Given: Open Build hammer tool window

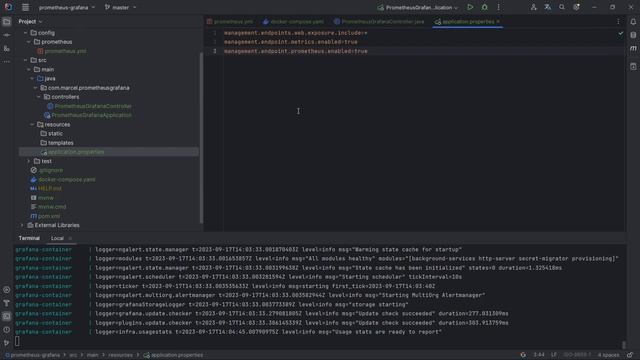Looking at the screenshot, I should pos(7,303).
